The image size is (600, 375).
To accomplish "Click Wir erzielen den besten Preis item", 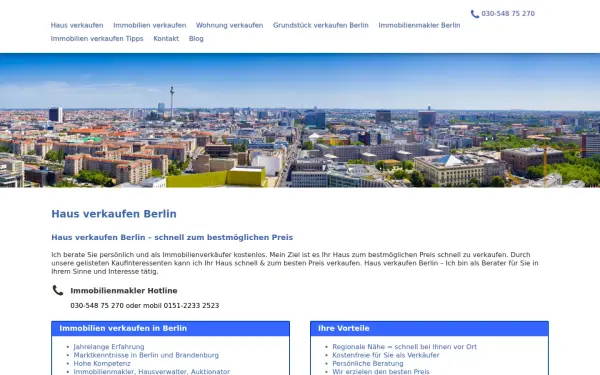I will click(x=381, y=372).
